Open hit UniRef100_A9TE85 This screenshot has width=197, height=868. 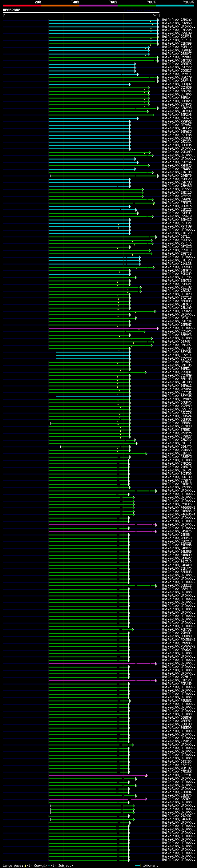(177, 135)
